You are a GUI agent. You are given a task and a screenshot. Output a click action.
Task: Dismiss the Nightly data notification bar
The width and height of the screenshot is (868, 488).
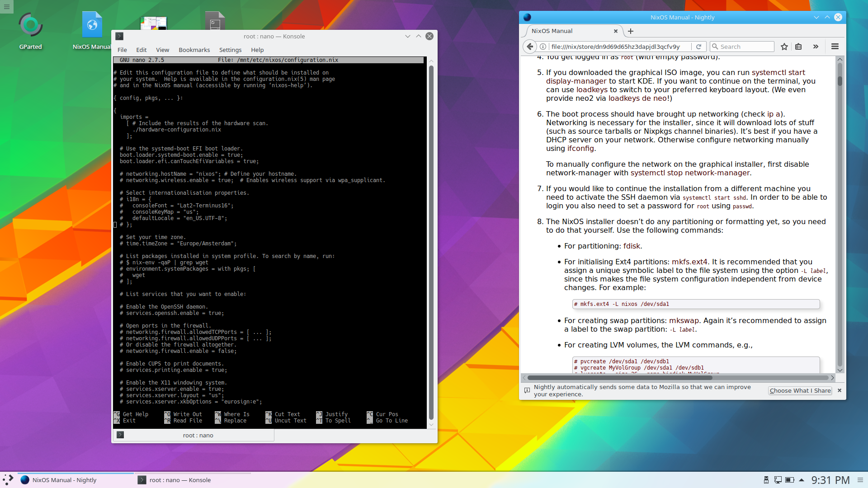click(840, 390)
